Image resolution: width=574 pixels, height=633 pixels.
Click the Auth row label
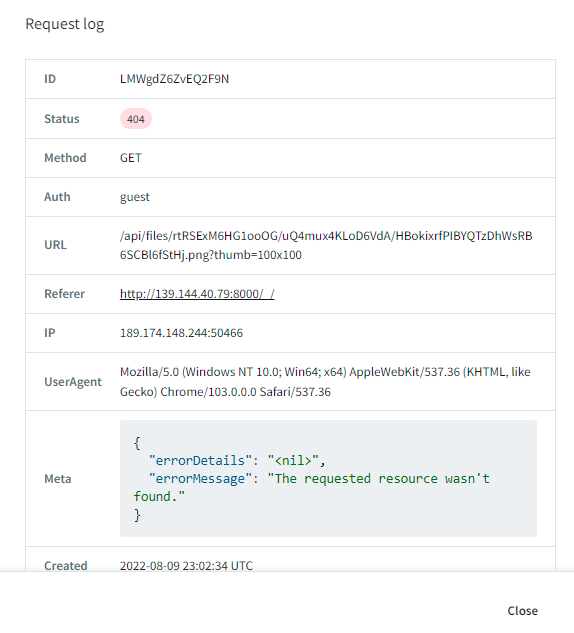pos(57,197)
